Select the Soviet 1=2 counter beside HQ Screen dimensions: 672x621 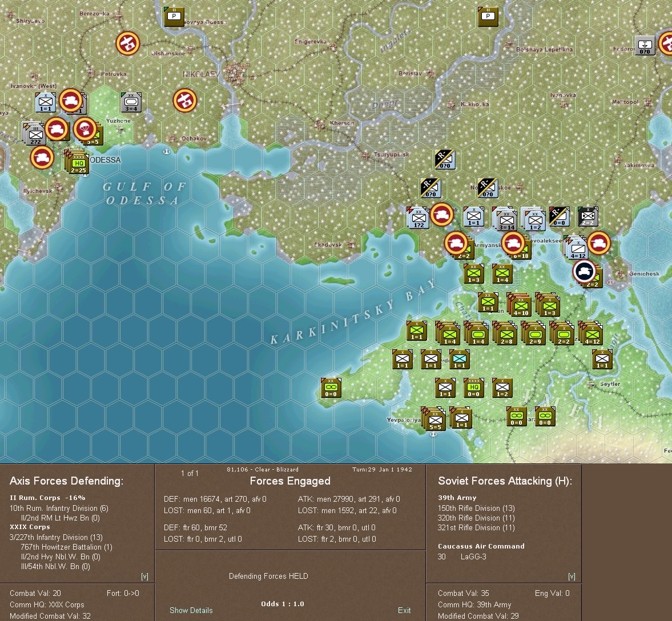pos(502,388)
